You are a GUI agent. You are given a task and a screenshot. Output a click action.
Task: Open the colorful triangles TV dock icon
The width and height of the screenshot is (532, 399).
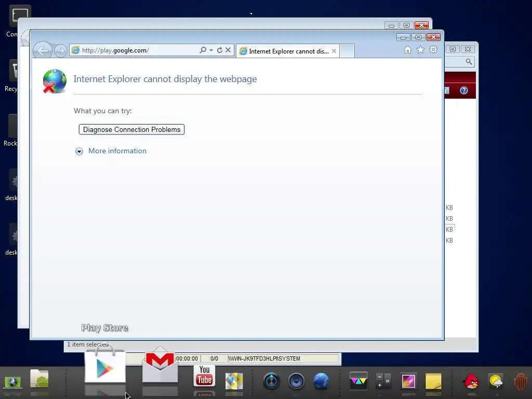[x=358, y=381]
